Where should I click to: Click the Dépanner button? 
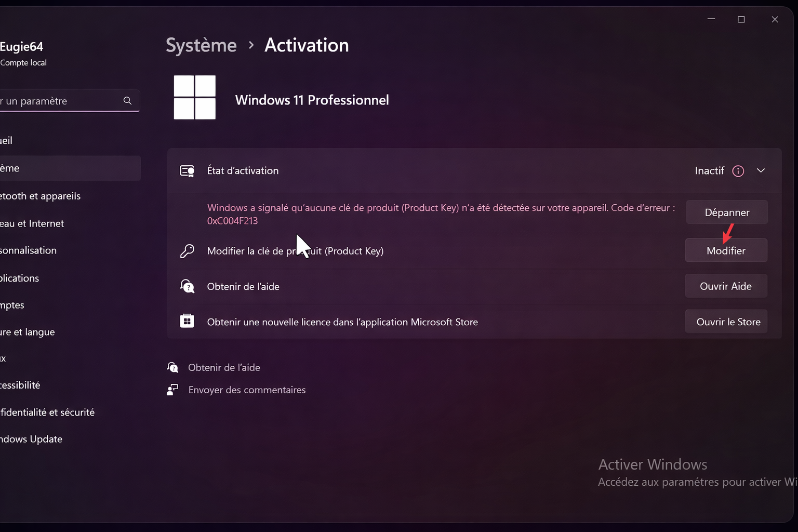click(727, 212)
